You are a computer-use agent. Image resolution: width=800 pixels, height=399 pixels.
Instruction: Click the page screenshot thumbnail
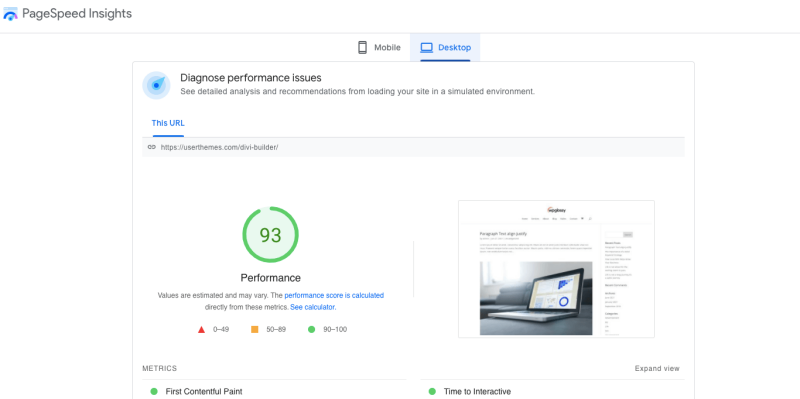[556, 269]
